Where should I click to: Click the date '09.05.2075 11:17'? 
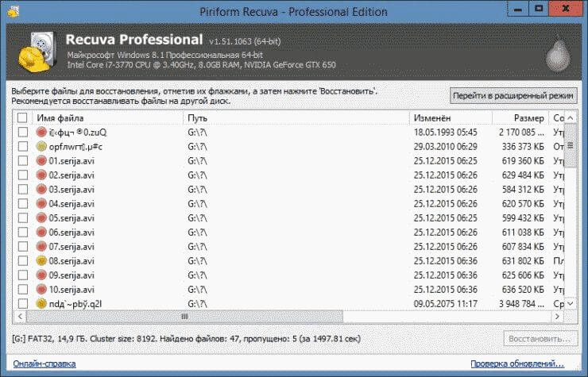[446, 303]
